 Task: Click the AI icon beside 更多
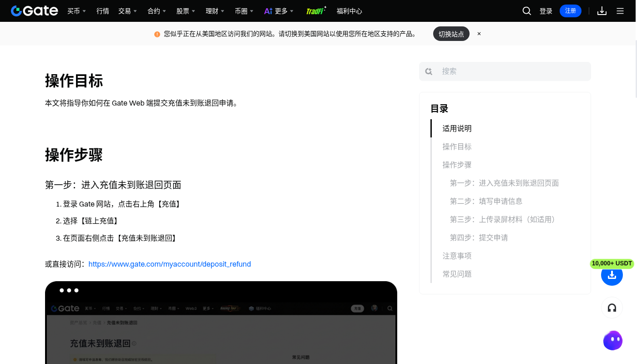268,11
